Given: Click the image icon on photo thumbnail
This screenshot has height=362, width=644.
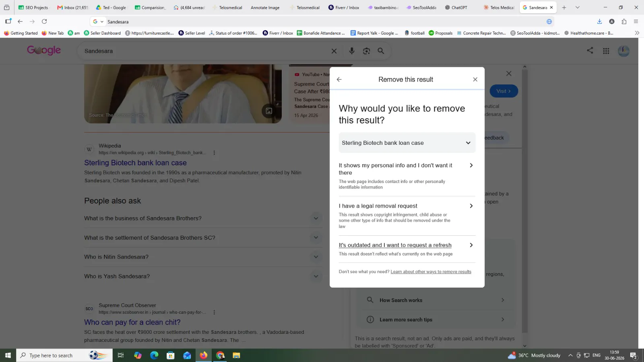Looking at the screenshot, I should 269,111.
